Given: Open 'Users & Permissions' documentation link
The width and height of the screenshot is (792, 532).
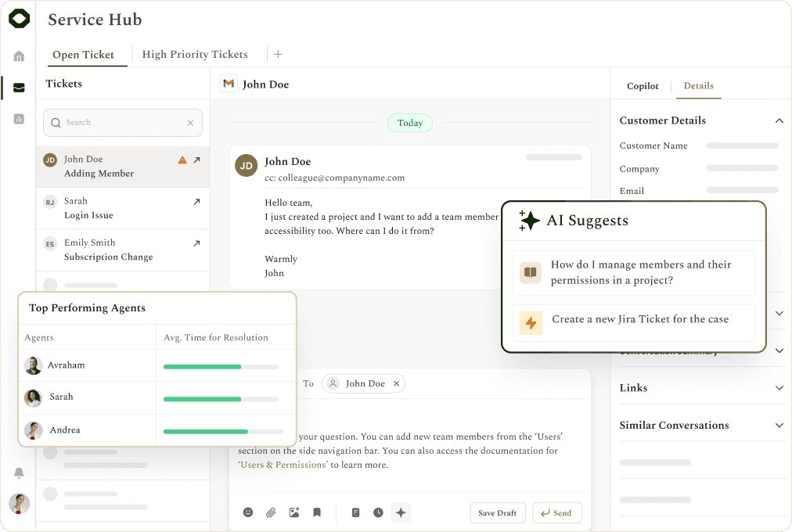Looking at the screenshot, I should click(x=283, y=465).
